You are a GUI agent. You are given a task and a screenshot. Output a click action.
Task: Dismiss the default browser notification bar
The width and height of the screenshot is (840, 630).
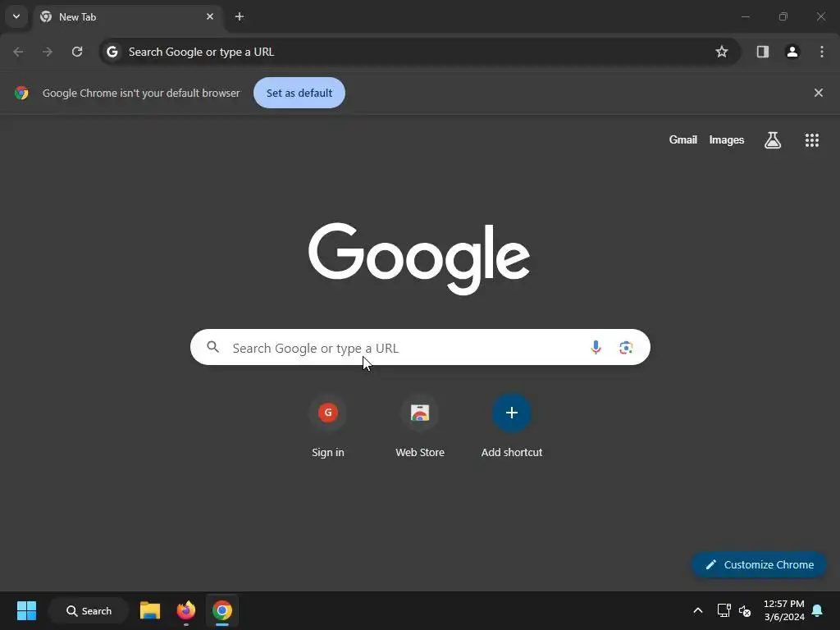(x=818, y=93)
